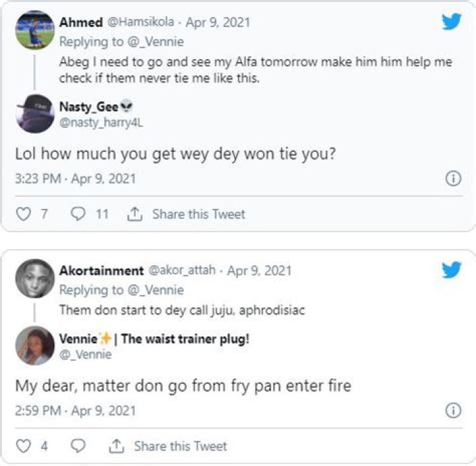Click share arrow icon on Vennie's tweet
476x466 pixels.
(116, 446)
